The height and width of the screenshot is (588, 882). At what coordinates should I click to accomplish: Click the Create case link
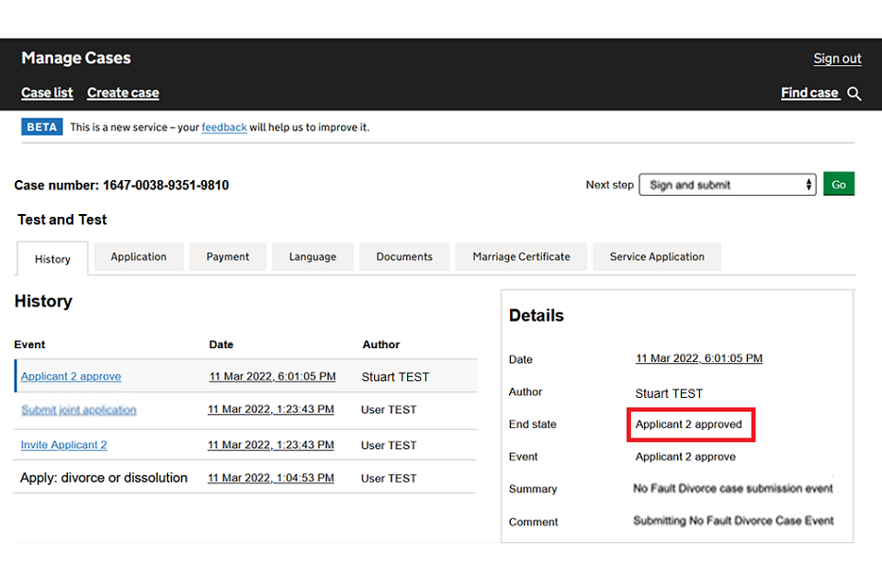[x=123, y=93]
